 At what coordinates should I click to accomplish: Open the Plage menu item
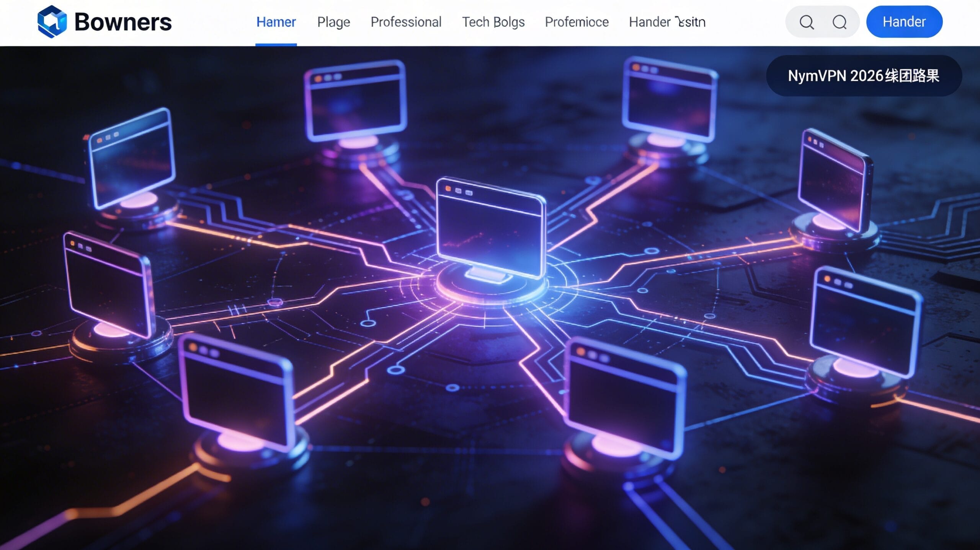click(333, 22)
